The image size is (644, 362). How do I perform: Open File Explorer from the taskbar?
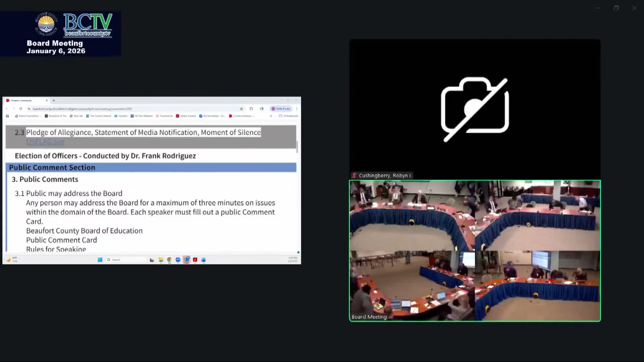161,260
